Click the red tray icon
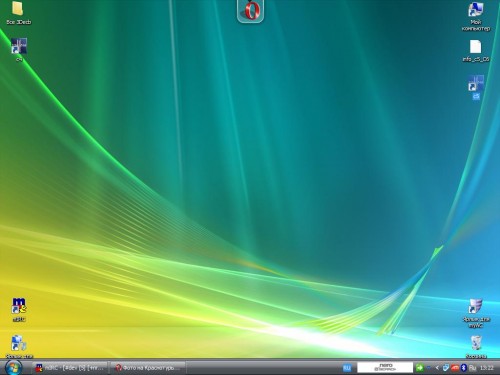Image resolution: width=500 pixels, height=375 pixels. (455, 368)
